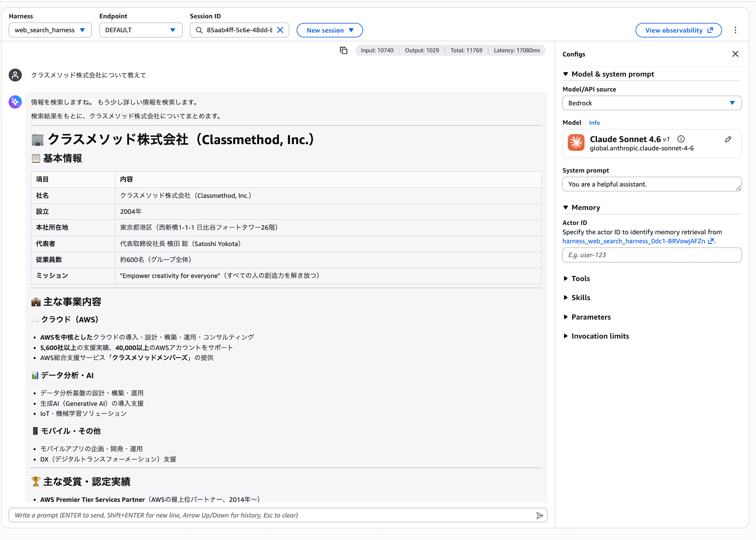The image size is (756, 540).
Task: Collapse the Memory section
Action: [x=581, y=208]
